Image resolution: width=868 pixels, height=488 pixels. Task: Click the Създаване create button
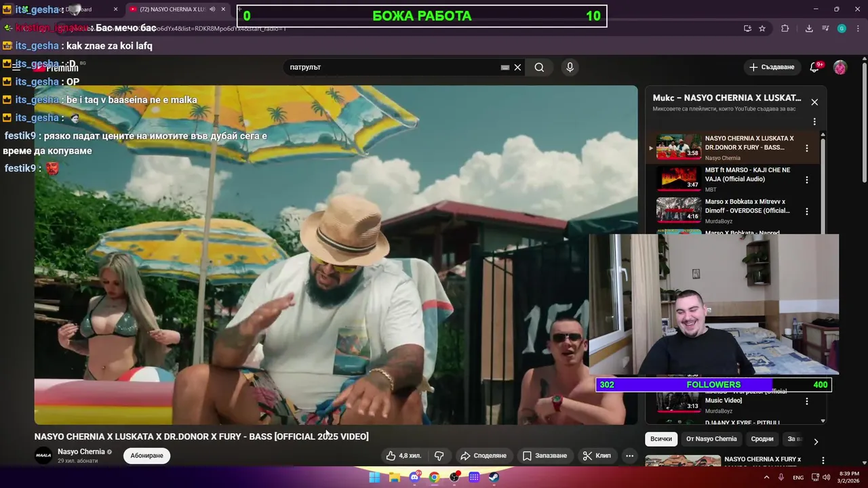pos(772,67)
